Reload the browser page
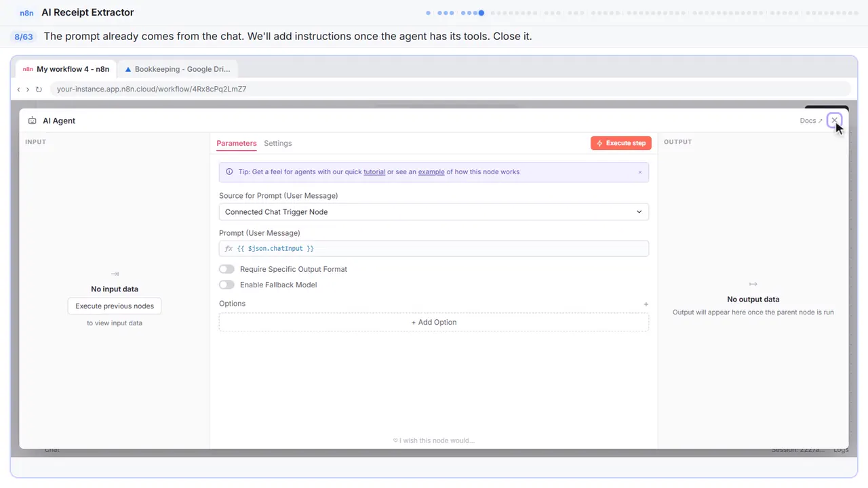The image size is (868, 488). 39,89
